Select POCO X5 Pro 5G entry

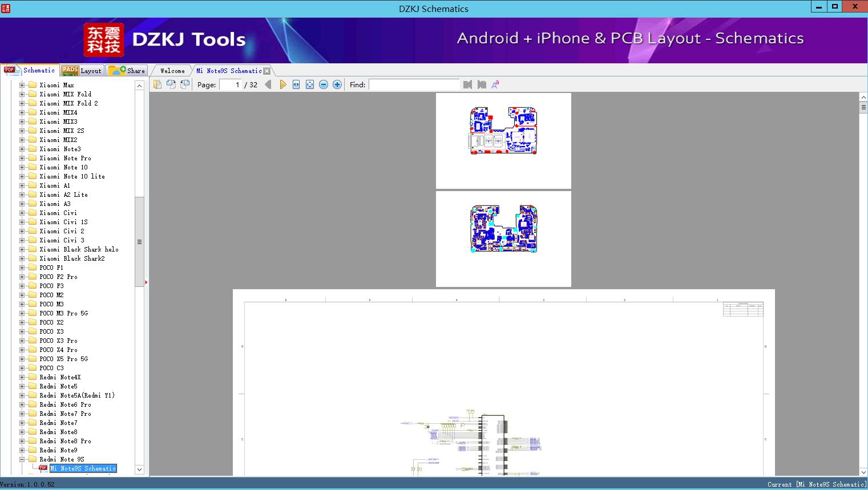click(x=64, y=359)
